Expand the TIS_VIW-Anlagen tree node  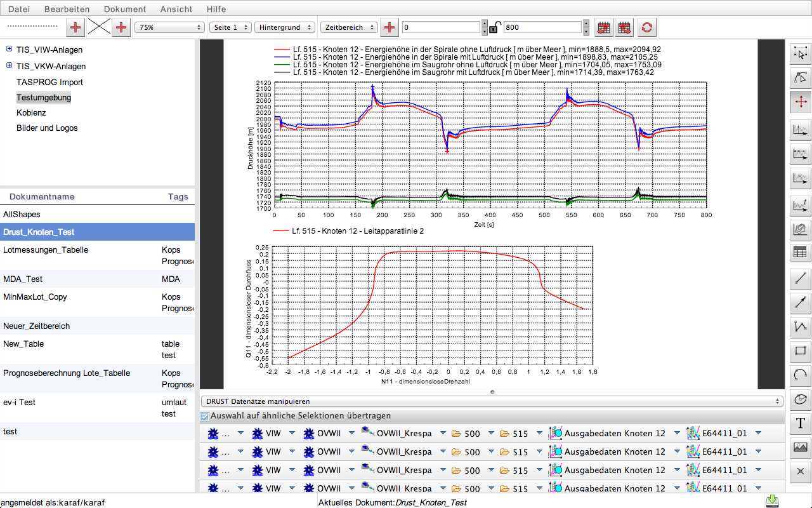tap(9, 50)
